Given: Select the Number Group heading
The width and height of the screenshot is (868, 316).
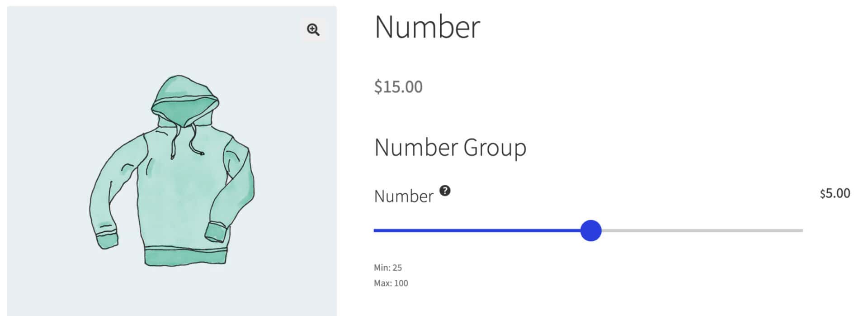Looking at the screenshot, I should (450, 147).
